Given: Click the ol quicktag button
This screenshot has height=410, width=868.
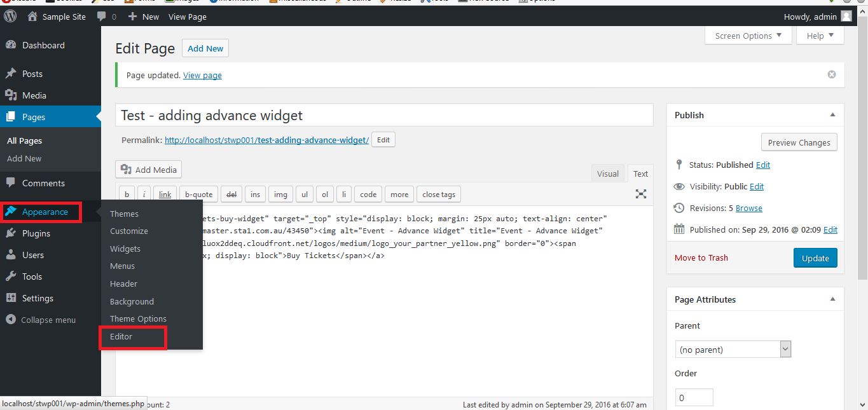Looking at the screenshot, I should (x=325, y=195).
